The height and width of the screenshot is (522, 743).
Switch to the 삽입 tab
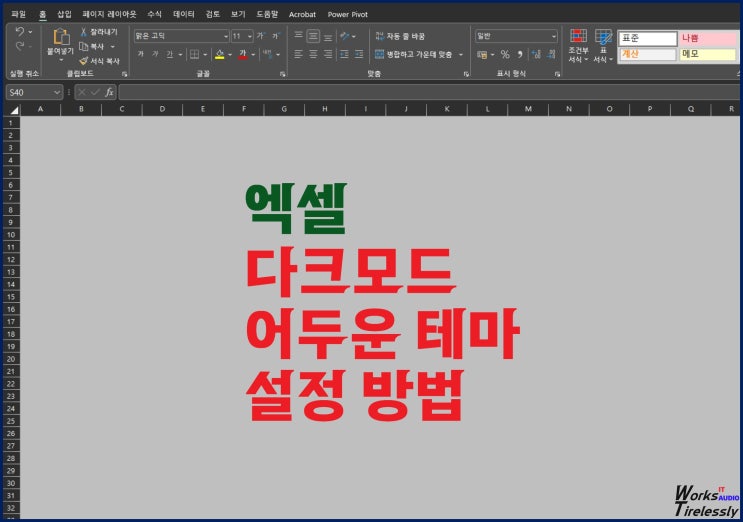point(64,14)
